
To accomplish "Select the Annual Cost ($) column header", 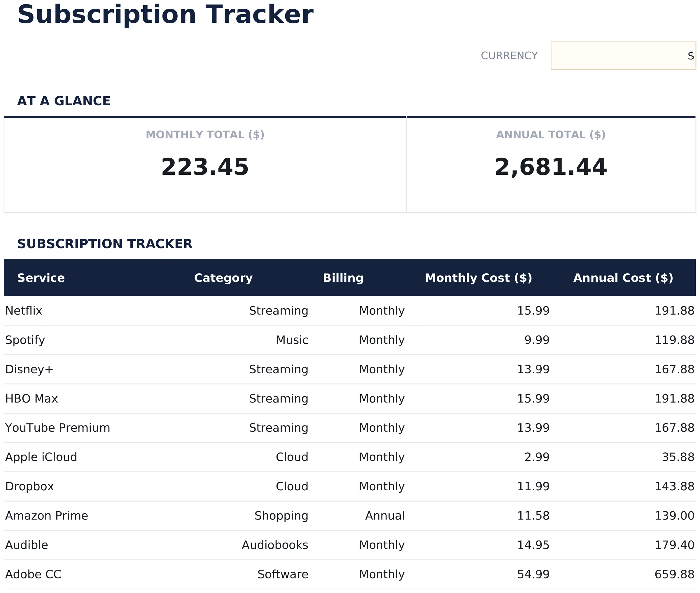I will point(623,278).
